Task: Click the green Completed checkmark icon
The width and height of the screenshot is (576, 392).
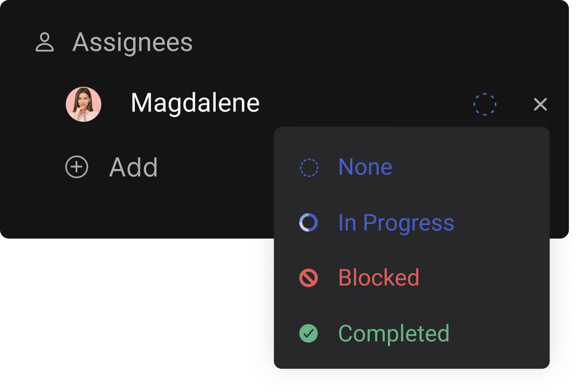Action: tap(309, 333)
